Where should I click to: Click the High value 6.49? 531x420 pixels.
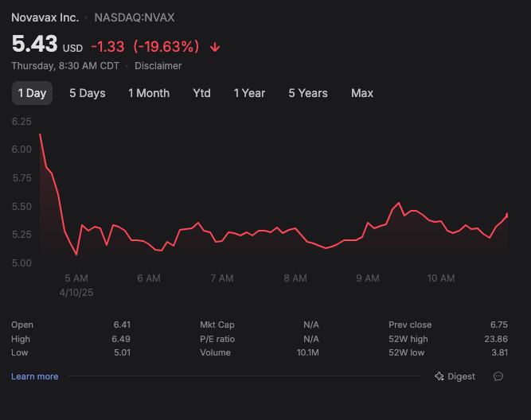click(121, 339)
